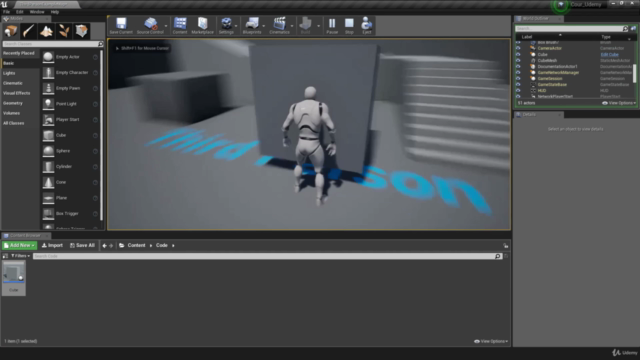Click the Cylinder shape icon
This screenshot has width=640, height=360.
point(48,167)
